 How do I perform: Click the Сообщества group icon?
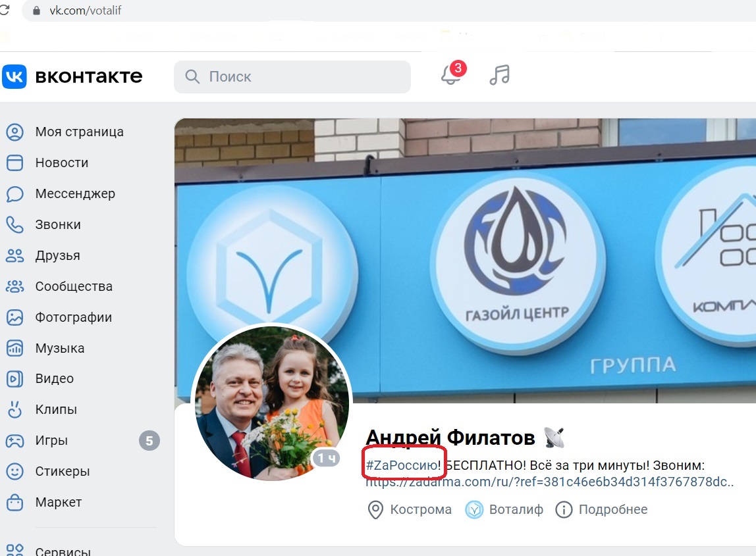(14, 287)
